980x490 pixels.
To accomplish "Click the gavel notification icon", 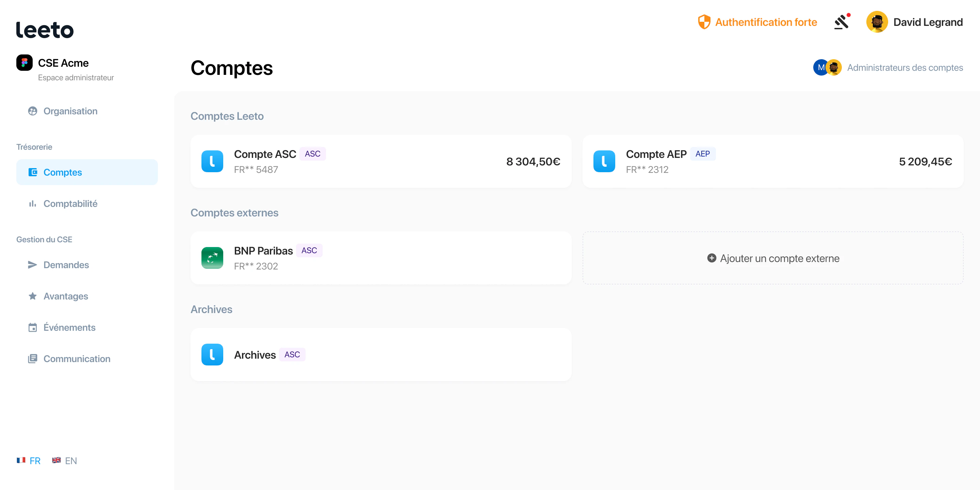I will [x=842, y=22].
